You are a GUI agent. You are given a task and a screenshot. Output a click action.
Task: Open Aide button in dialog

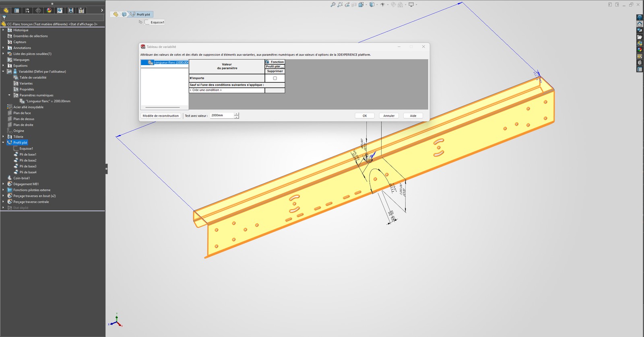(x=413, y=116)
